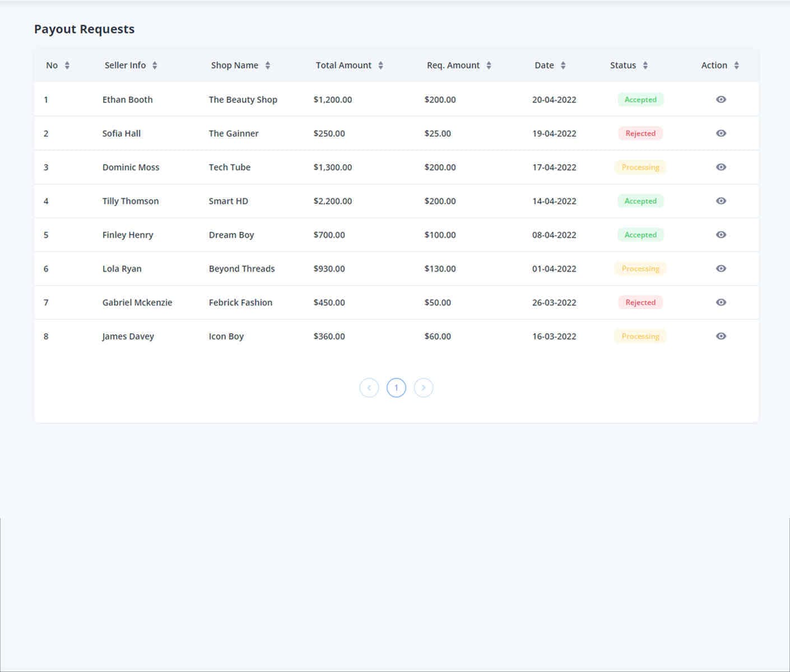
Task: Open Sofia Hall's payout request details
Action: pyautogui.click(x=721, y=133)
